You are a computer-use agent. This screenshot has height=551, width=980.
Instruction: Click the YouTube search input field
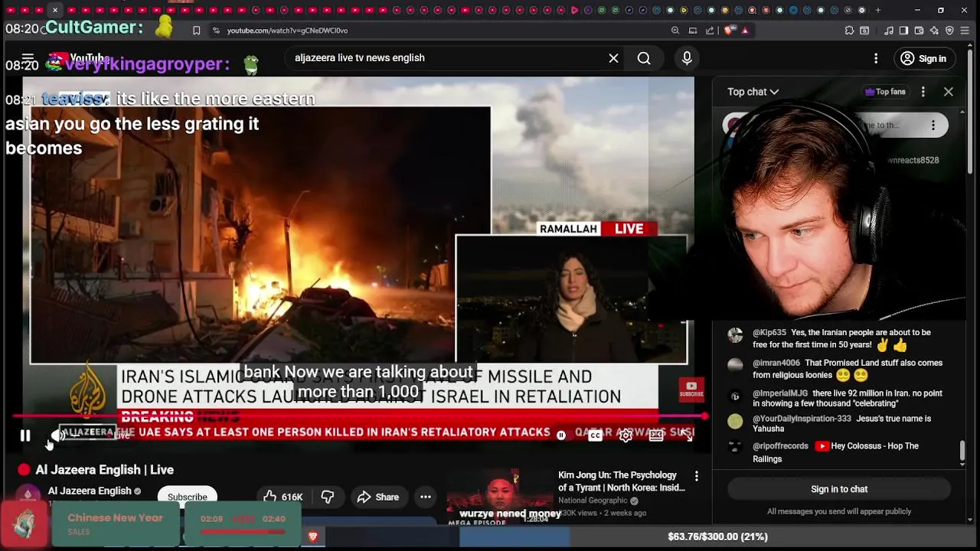(448, 58)
